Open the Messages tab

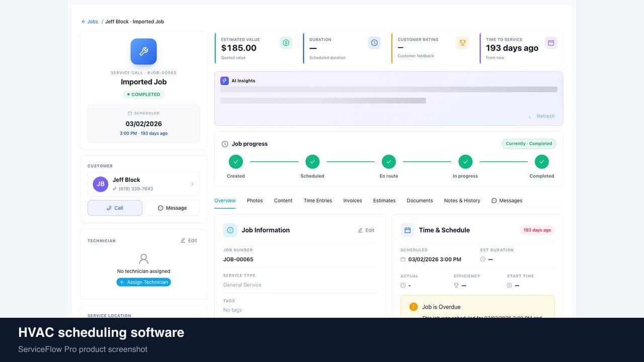click(507, 201)
